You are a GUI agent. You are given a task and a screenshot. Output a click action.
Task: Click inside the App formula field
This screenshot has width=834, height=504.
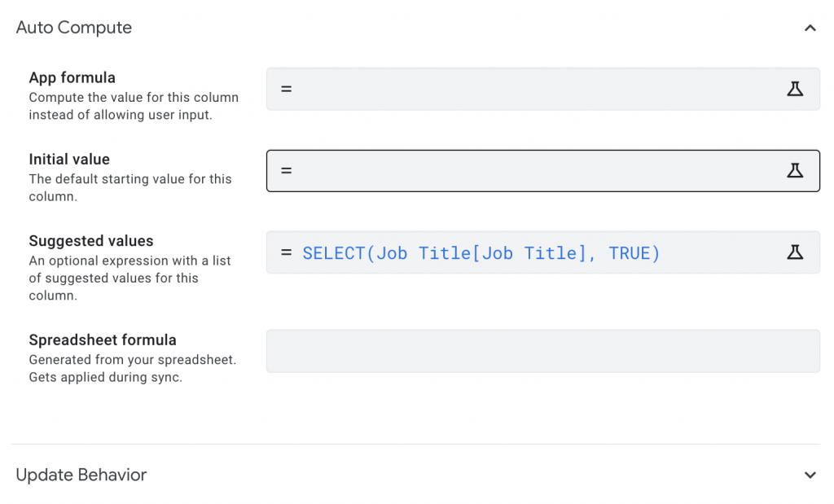pyautogui.click(x=529, y=89)
